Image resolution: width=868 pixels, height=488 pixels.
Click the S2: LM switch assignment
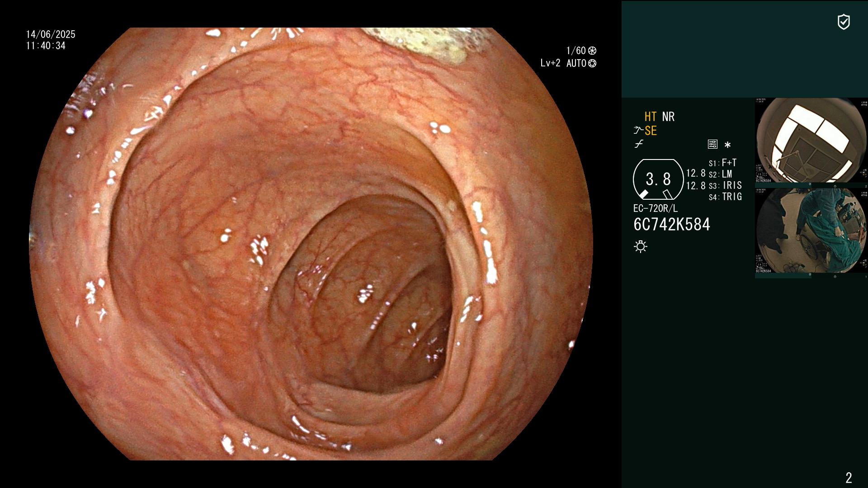click(721, 174)
